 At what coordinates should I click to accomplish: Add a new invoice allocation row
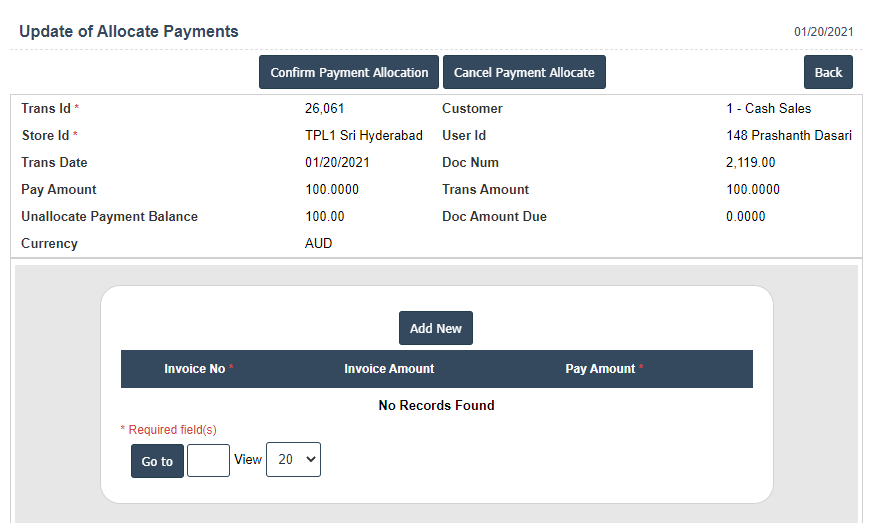coord(435,328)
